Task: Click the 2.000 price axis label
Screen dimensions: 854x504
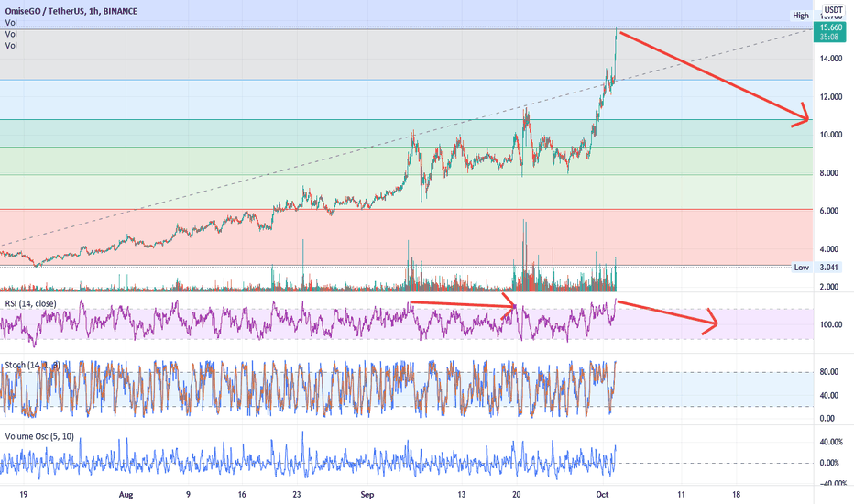Action: 830,287
